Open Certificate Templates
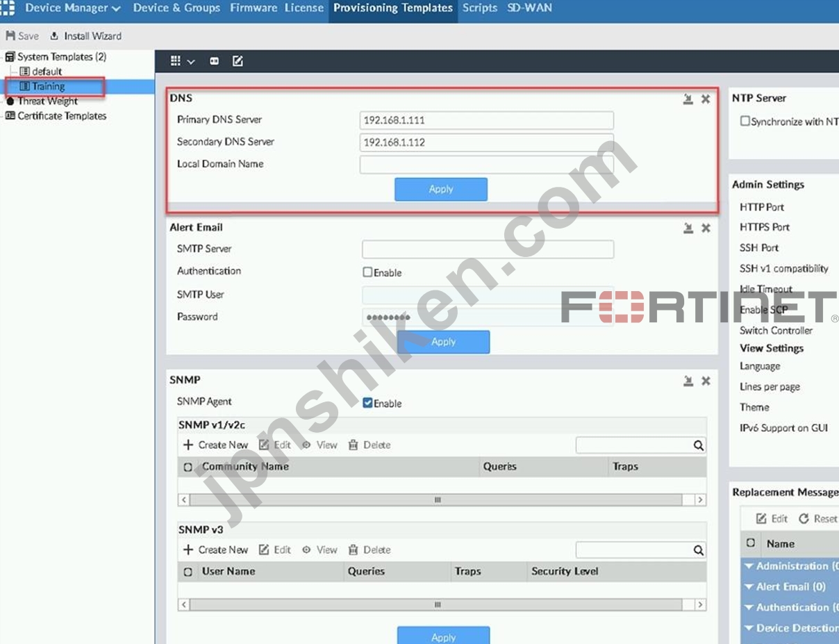This screenshot has height=644, width=839. 56,116
